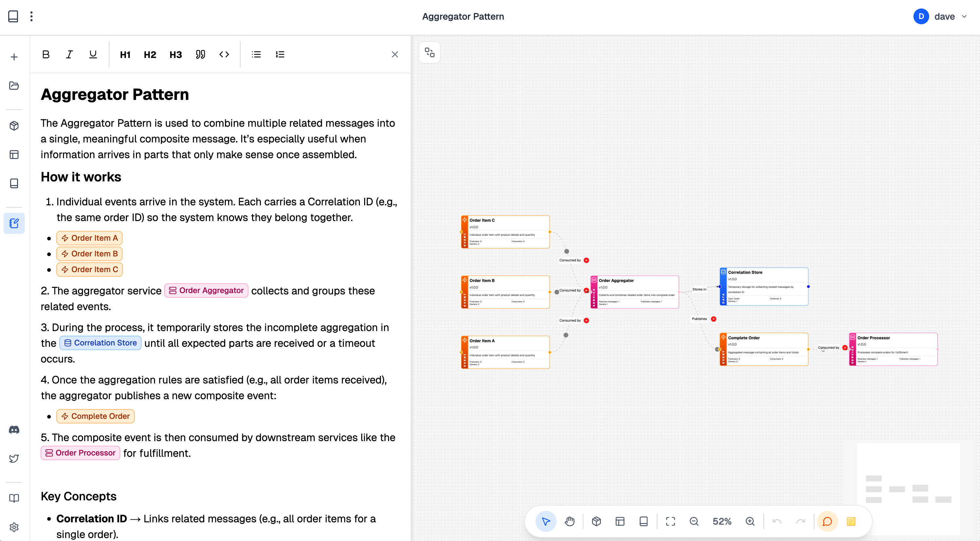Open the comment tool
Image resolution: width=980 pixels, height=541 pixels.
tap(827, 521)
